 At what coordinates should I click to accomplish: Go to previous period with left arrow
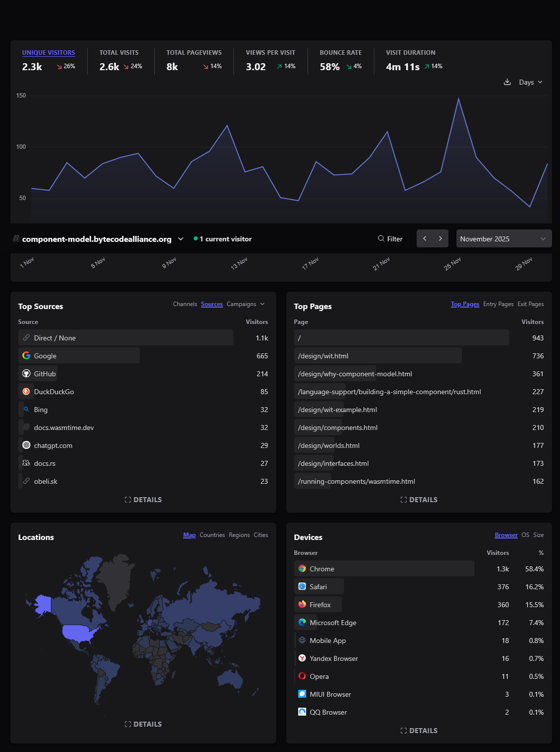coord(425,239)
